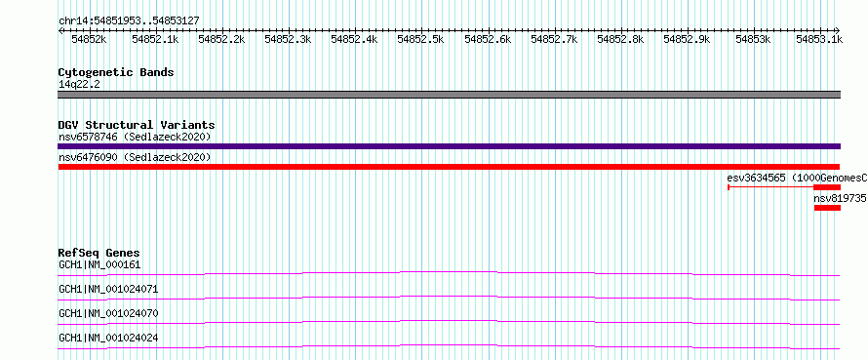Click the 54852.2k ruler tick label
Viewport: 868px width, 360px height.
(x=221, y=39)
